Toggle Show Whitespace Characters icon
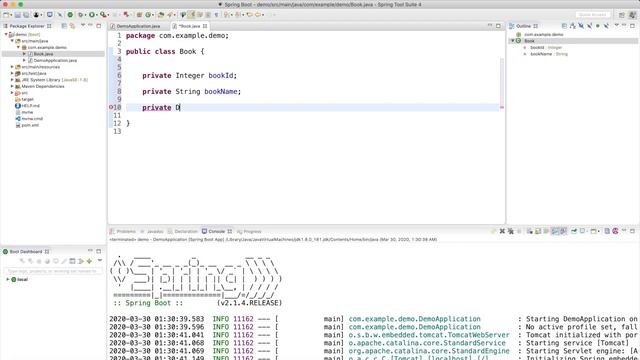This screenshot has width=640, height=360. pyautogui.click(x=216, y=15)
